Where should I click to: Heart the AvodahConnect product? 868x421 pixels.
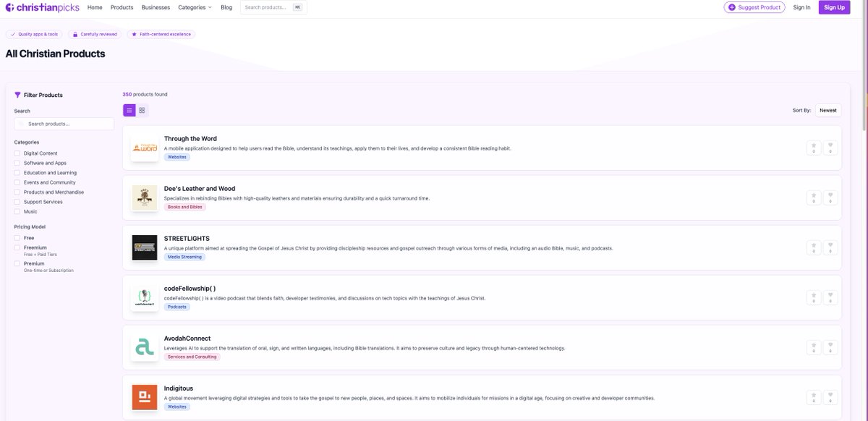click(x=830, y=347)
